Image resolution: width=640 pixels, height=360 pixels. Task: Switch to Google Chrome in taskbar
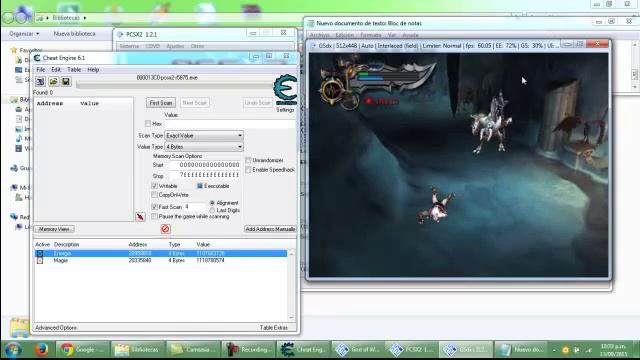pyautogui.click(x=82, y=350)
